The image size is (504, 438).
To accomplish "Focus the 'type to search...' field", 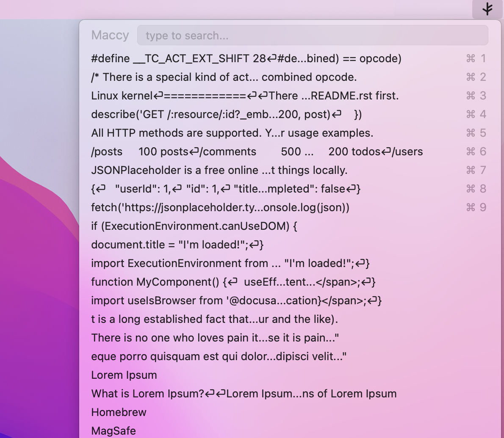I will 313,35.
